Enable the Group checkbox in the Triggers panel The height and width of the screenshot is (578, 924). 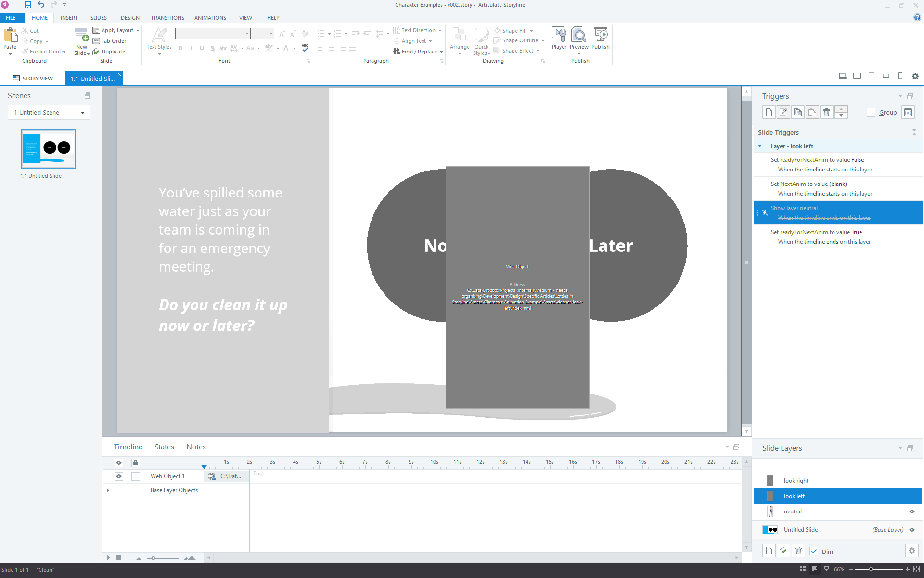(x=871, y=112)
